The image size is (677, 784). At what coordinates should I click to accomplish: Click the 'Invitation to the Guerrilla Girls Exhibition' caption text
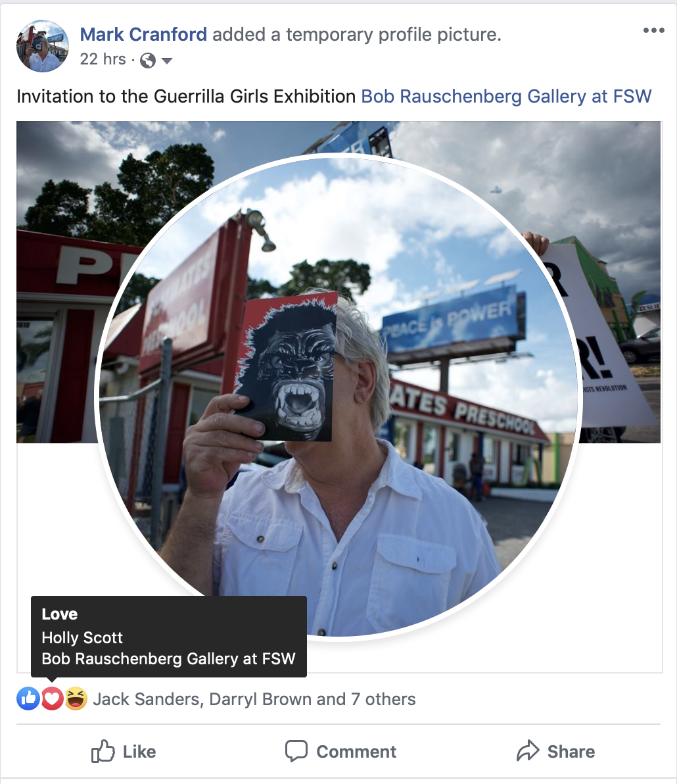coord(186,96)
